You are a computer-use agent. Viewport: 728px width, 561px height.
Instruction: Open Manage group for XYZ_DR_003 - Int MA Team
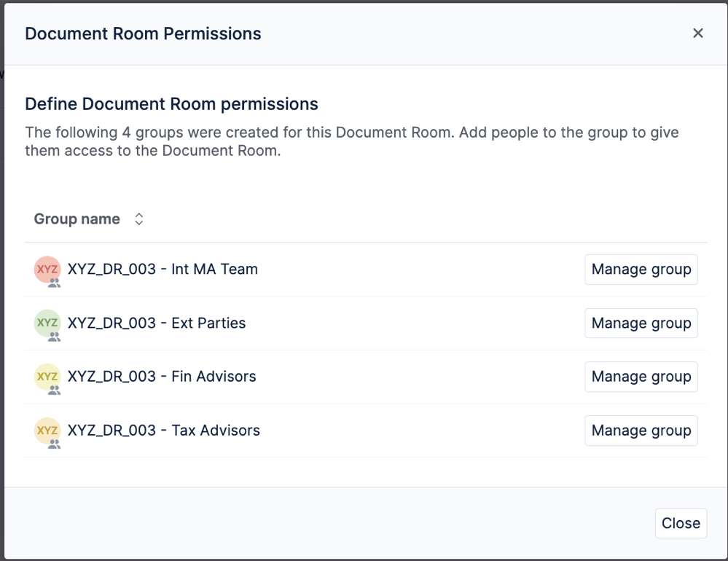point(641,269)
